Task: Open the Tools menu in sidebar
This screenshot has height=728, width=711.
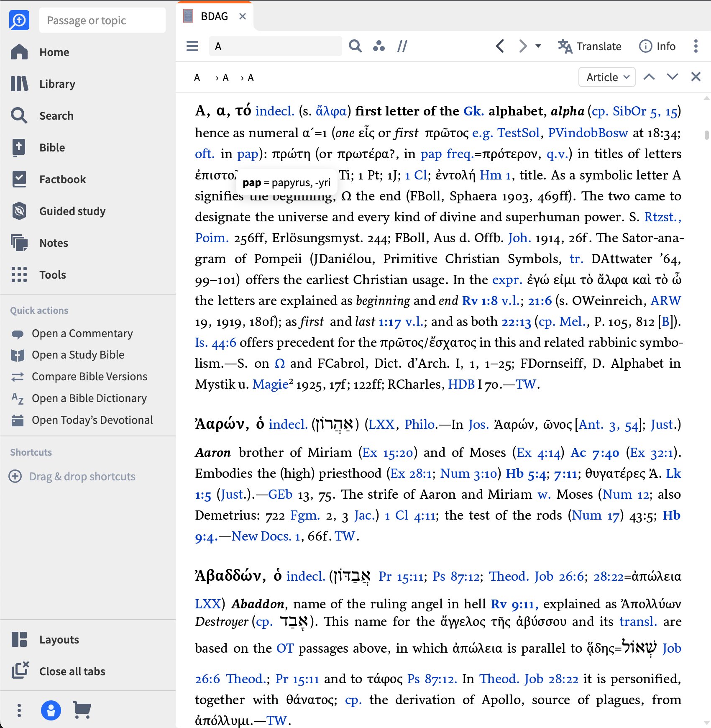Action: (38, 275)
